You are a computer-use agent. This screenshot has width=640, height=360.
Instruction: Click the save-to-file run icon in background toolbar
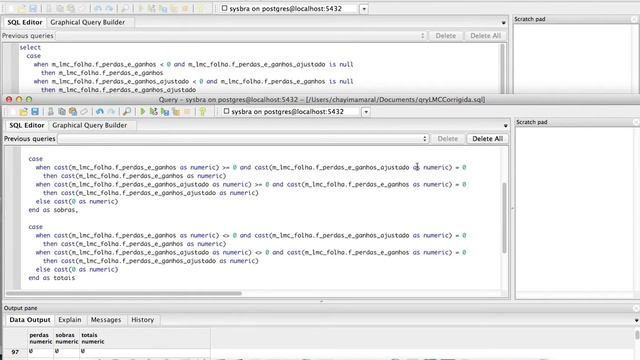(x=163, y=8)
